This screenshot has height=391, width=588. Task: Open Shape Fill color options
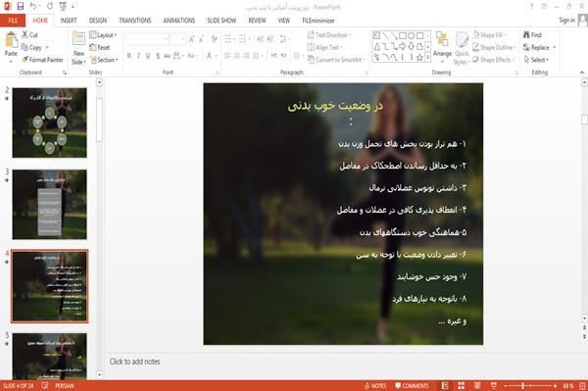coord(489,35)
